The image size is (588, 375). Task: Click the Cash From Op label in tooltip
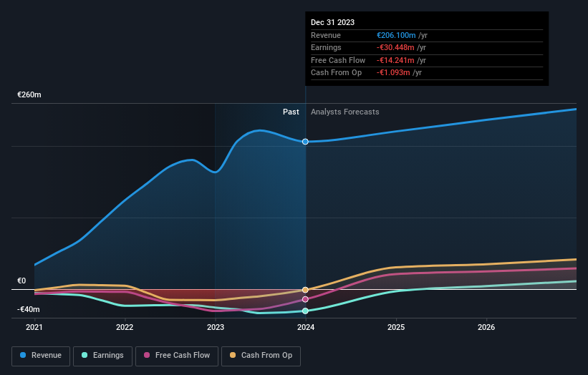pos(337,73)
